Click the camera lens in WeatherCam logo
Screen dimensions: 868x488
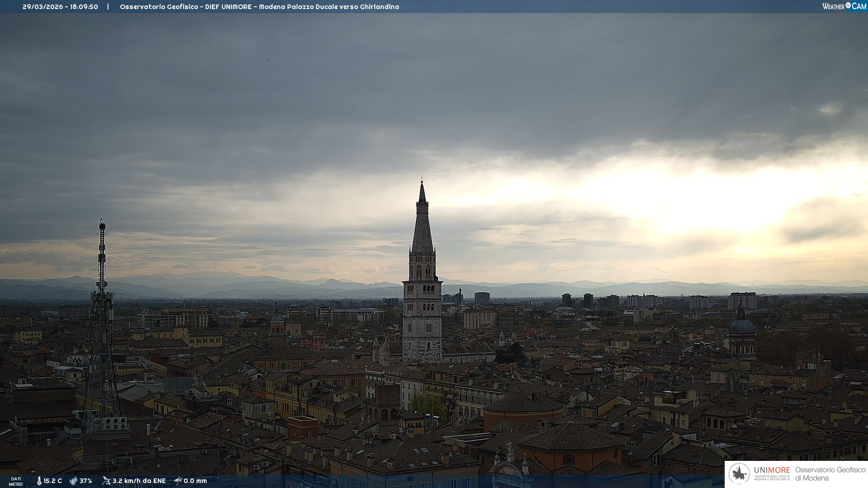point(848,5)
